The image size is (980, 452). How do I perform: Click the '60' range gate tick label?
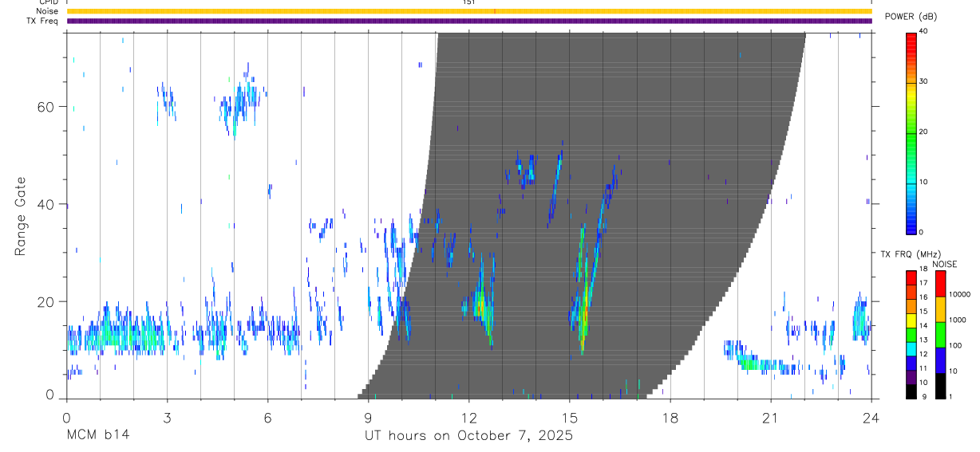(x=46, y=107)
